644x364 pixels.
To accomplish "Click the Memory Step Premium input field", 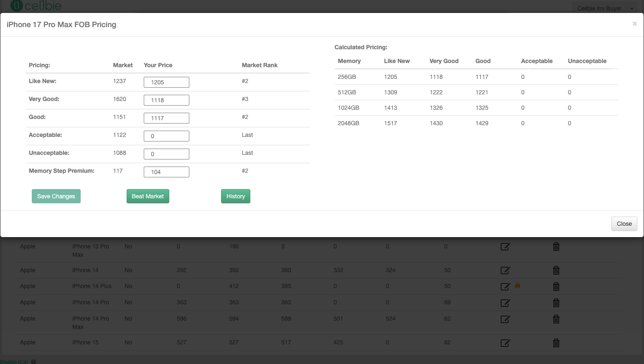I will tap(166, 172).
